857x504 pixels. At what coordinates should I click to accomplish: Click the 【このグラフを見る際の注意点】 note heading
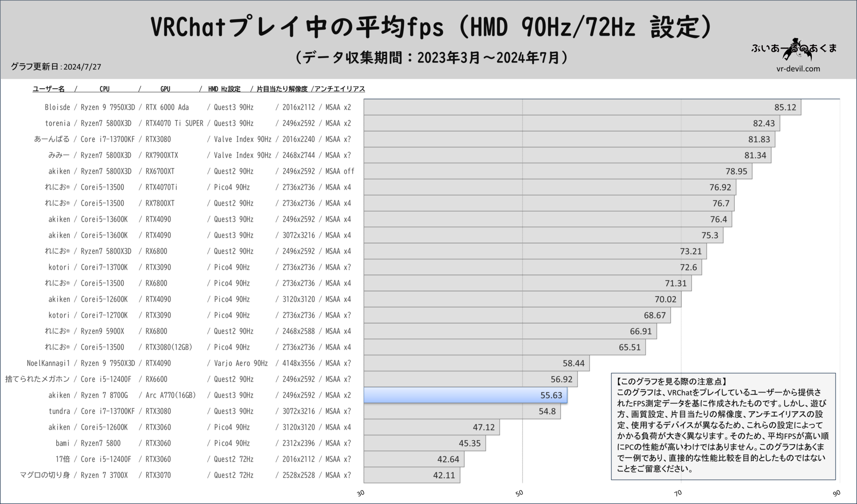[672, 381]
